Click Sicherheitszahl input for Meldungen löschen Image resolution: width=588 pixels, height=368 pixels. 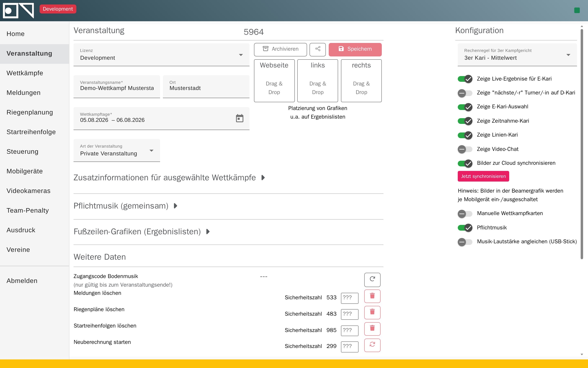pos(350,298)
